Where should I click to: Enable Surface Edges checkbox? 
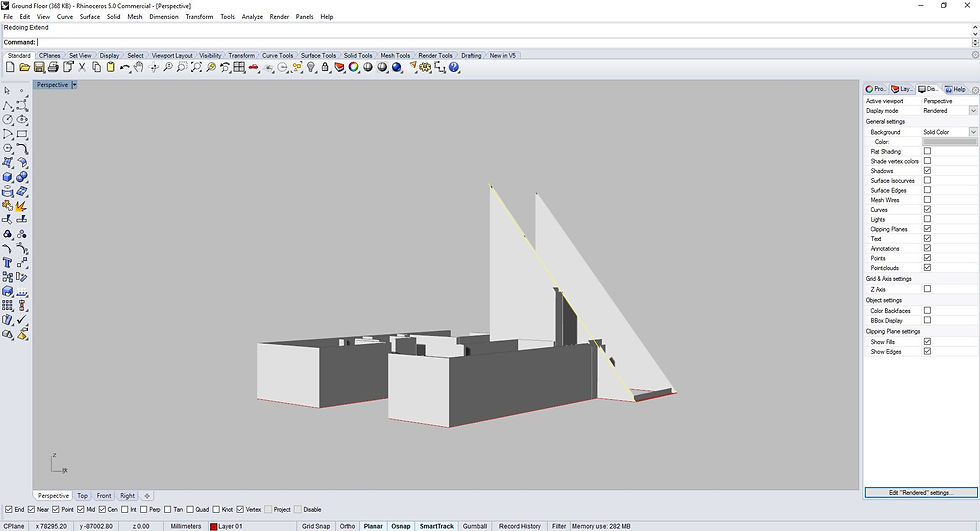(x=928, y=190)
